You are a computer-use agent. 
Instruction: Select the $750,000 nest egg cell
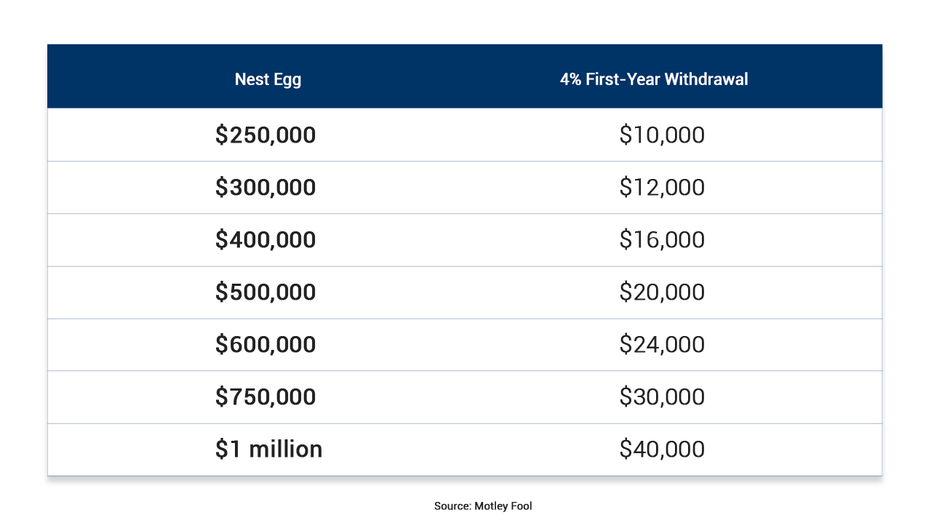coord(265,397)
